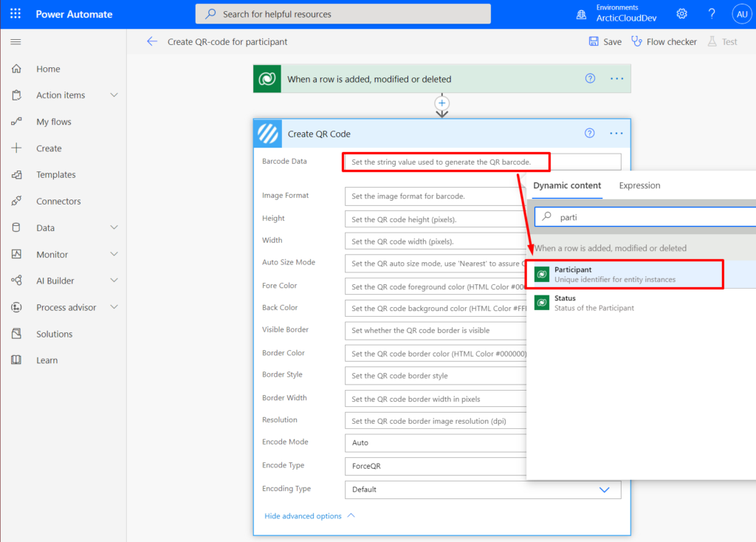This screenshot has height=542, width=756.
Task: Open Learn page link
Action: coord(47,360)
